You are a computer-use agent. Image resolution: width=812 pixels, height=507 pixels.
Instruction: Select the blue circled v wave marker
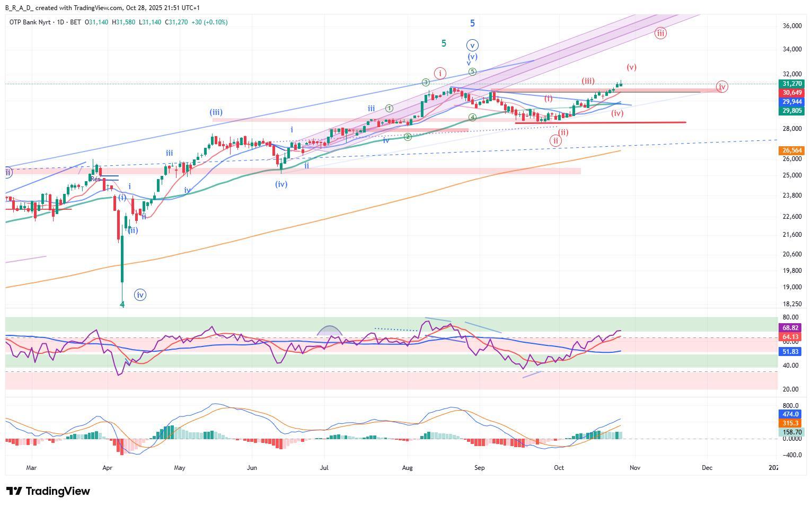click(x=472, y=46)
